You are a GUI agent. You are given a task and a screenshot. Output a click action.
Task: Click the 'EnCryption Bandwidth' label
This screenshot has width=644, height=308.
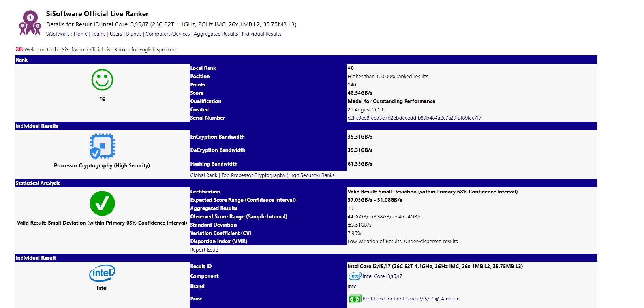218,137
